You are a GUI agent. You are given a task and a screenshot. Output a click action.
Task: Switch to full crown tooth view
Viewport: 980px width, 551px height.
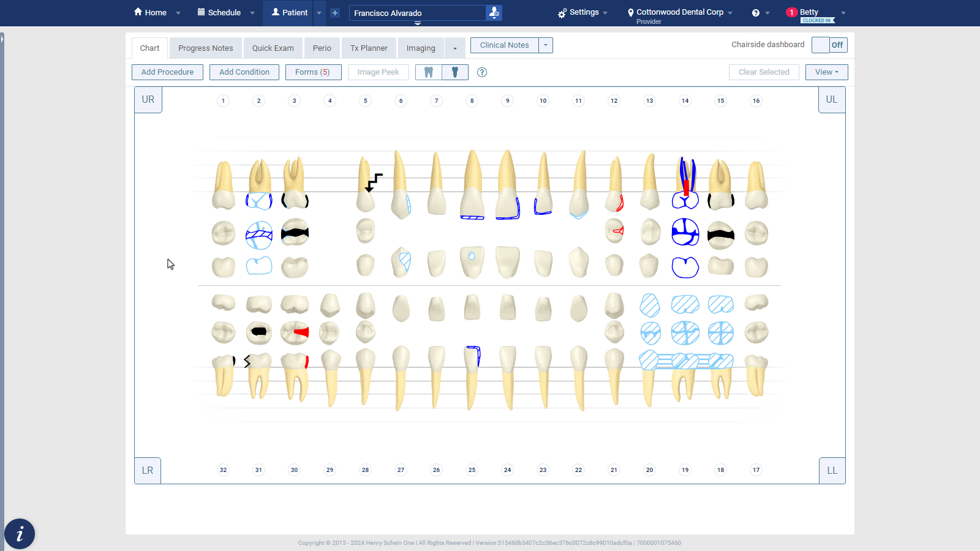(429, 72)
